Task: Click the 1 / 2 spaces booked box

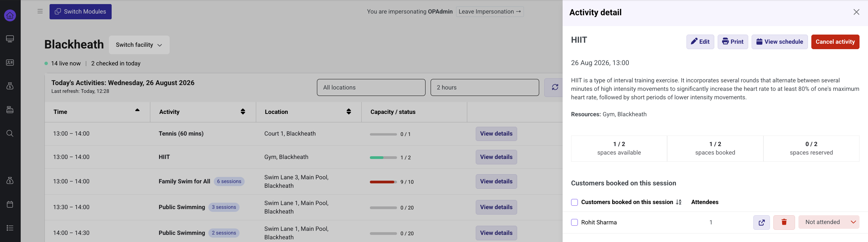Action: click(x=715, y=148)
